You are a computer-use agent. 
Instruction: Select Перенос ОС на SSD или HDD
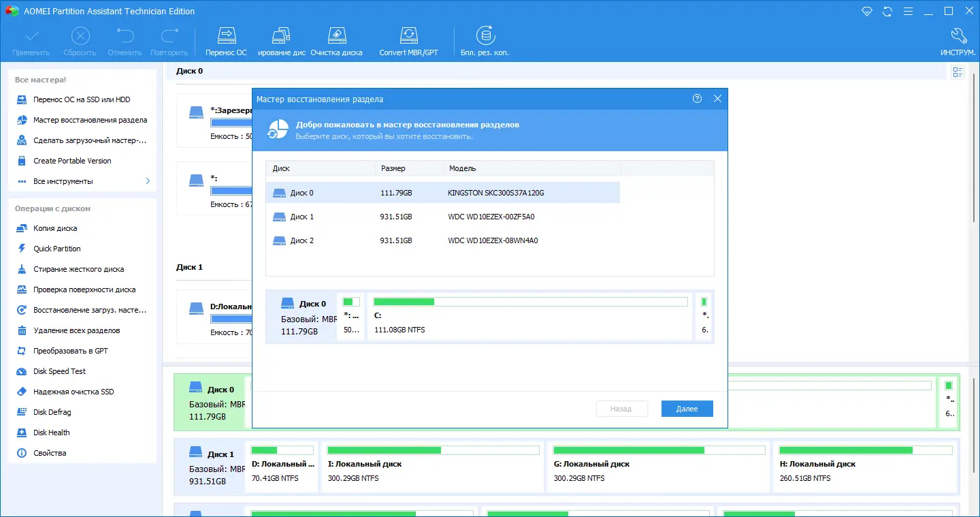pos(82,99)
